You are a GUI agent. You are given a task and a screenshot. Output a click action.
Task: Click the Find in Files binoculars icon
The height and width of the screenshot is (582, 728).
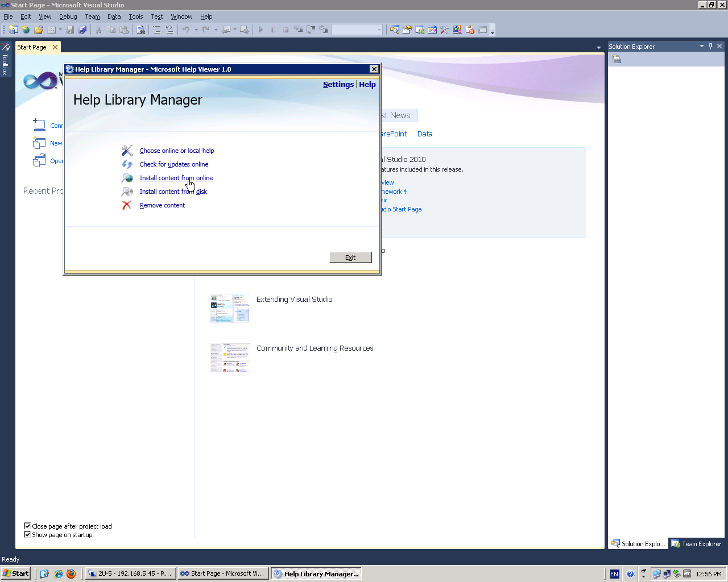coord(140,30)
